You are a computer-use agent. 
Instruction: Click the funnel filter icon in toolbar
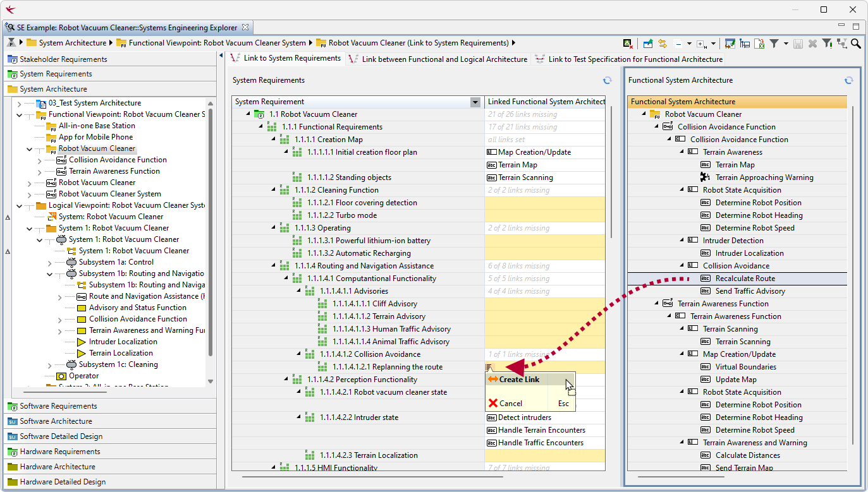point(774,44)
